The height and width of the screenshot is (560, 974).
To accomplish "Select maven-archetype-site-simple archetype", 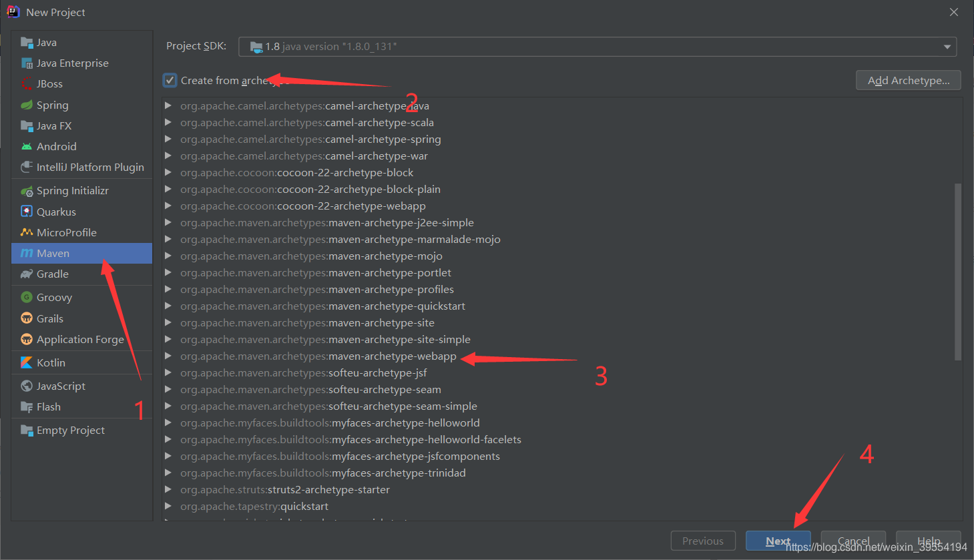I will point(325,340).
